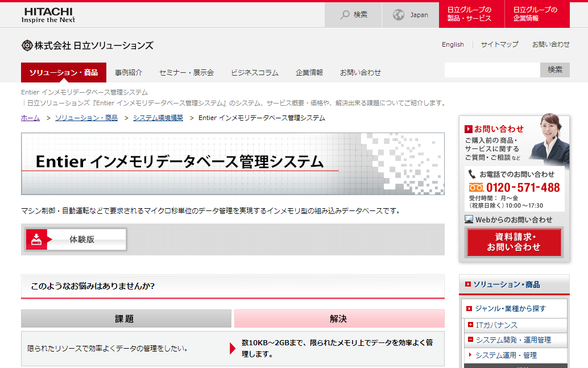The image size is (588, 368).
Task: Open the 日立グループの製品・サービス header tab
Action: point(471,15)
